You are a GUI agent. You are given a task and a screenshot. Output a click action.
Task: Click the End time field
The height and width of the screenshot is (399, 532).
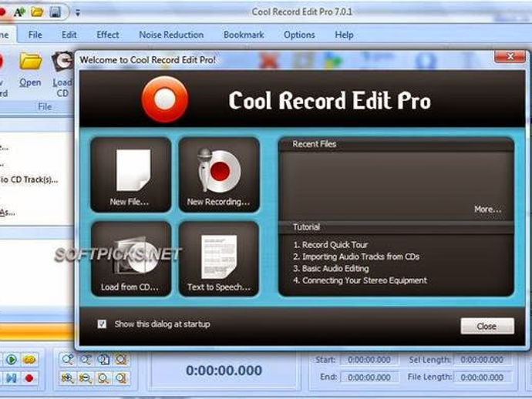(x=369, y=377)
